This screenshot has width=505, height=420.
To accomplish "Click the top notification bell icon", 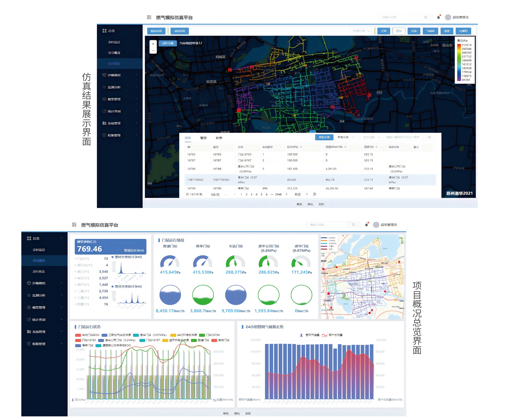I will (x=438, y=17).
